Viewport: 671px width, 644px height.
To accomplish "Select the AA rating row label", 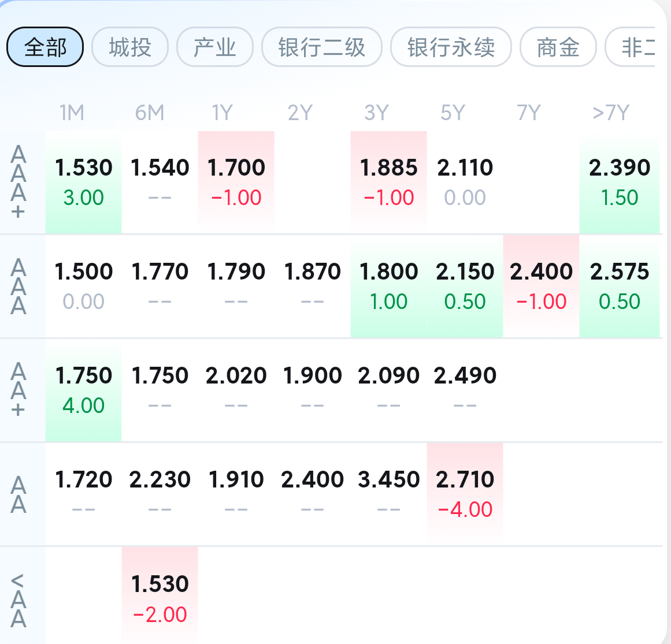I will (18, 495).
